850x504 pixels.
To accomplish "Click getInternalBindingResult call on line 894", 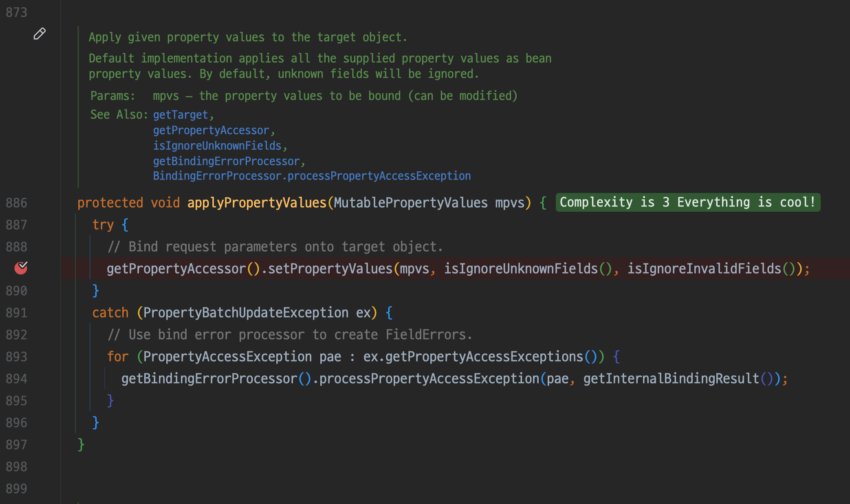I will 671,379.
